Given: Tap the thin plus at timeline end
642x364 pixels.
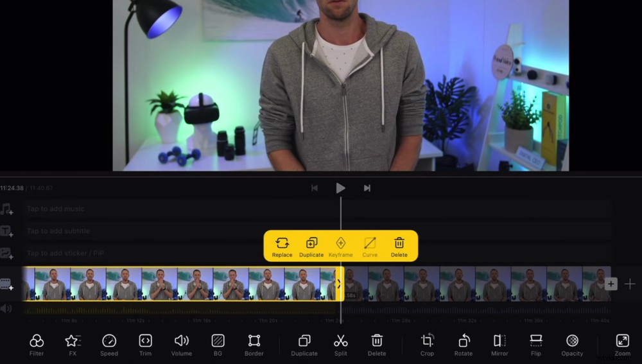Looking at the screenshot, I should (630, 284).
